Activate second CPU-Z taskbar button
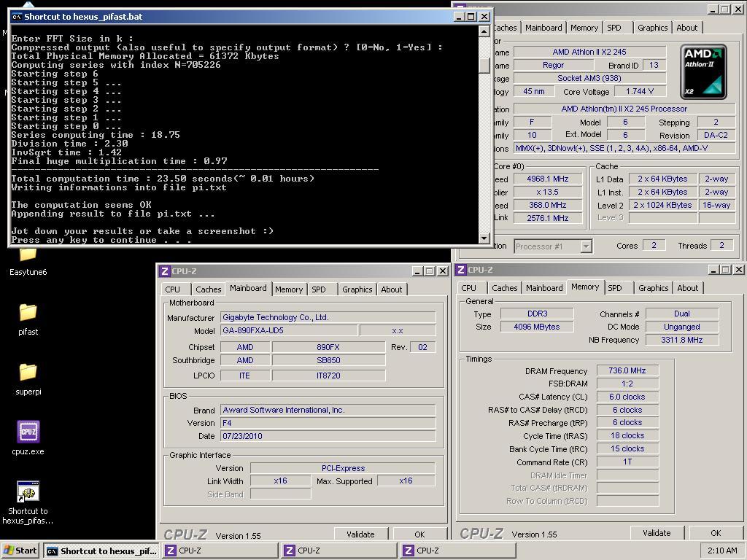The image size is (747, 560). point(339,551)
